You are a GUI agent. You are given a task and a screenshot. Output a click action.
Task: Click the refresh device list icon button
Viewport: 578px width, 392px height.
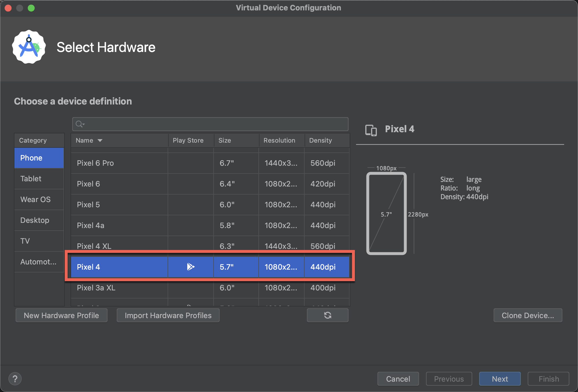click(327, 315)
